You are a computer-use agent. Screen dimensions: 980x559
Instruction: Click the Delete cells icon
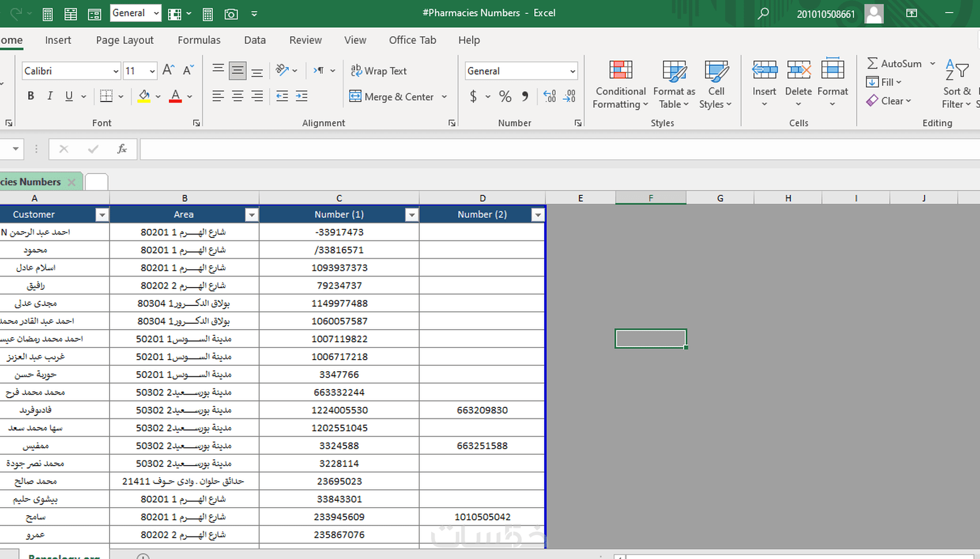[x=798, y=70]
